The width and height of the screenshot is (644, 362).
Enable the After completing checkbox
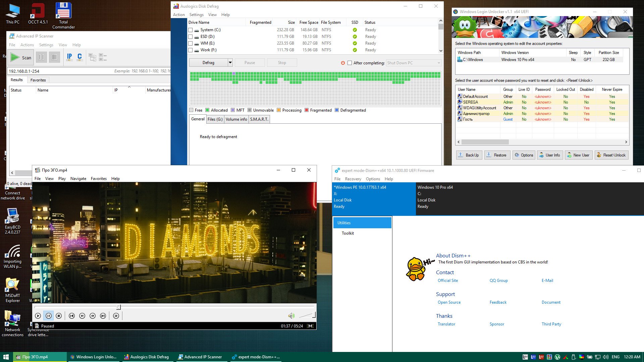[350, 63]
